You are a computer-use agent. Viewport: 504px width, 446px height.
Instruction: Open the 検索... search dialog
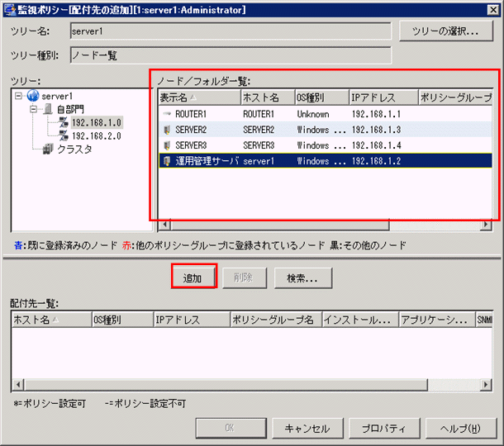(302, 278)
